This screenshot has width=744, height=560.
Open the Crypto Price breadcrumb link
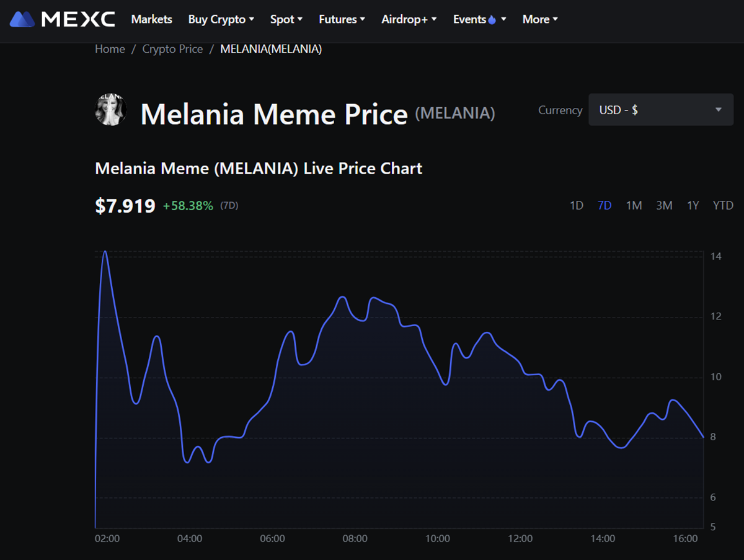pyautogui.click(x=172, y=48)
